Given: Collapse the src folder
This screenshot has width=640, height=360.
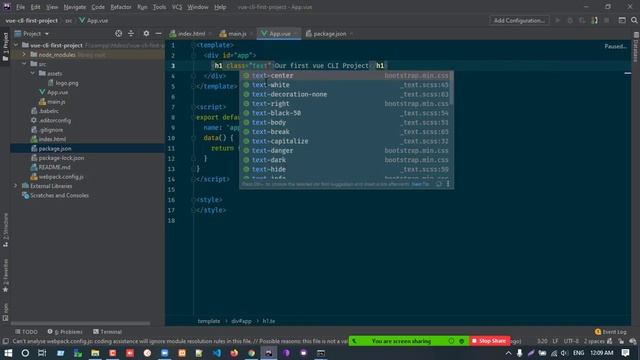Looking at the screenshot, I should pyautogui.click(x=24, y=64).
